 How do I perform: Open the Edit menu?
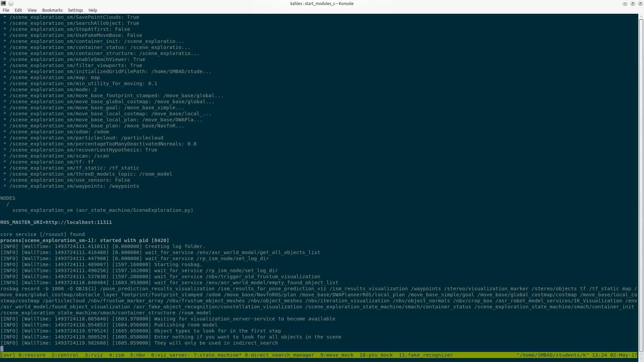pos(18,10)
